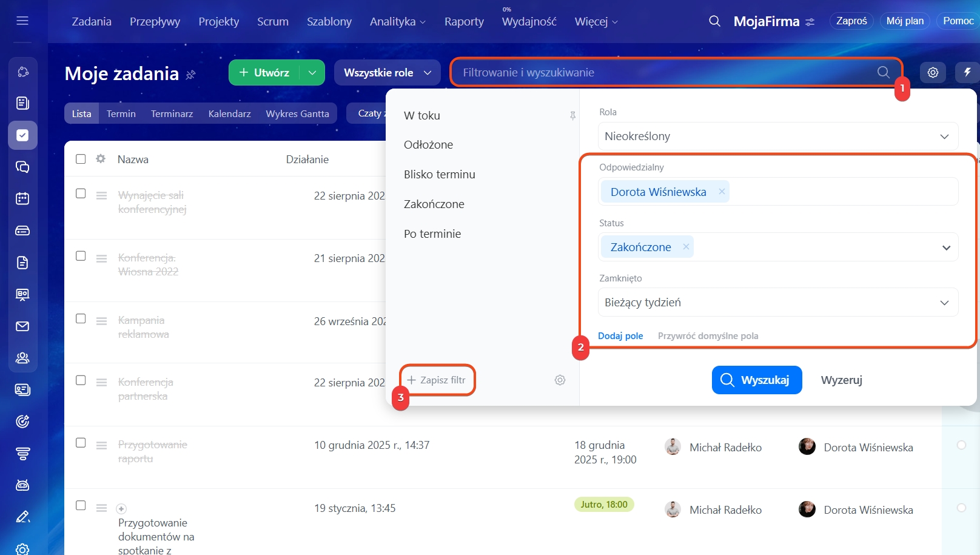980x555 pixels.
Task: Open the Wszystkie role dropdown
Action: click(x=387, y=73)
